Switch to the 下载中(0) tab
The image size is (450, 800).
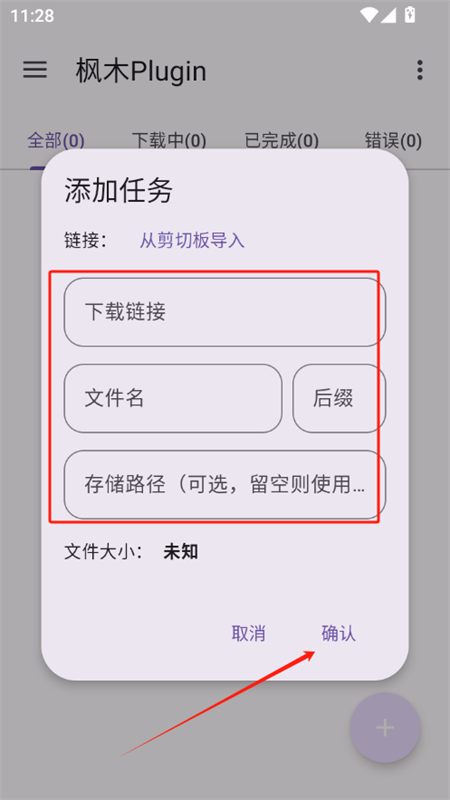[x=169, y=140]
